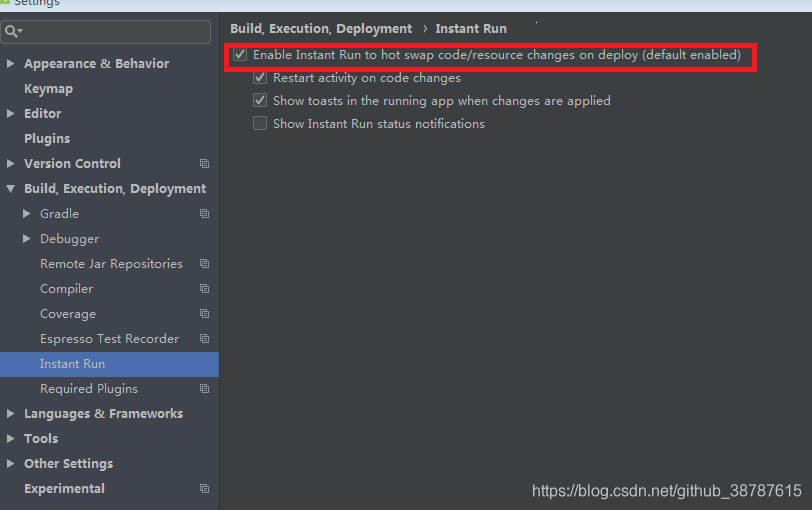Click the search magnifier icon in settings
The width and height of the screenshot is (812, 510).
[x=13, y=32]
